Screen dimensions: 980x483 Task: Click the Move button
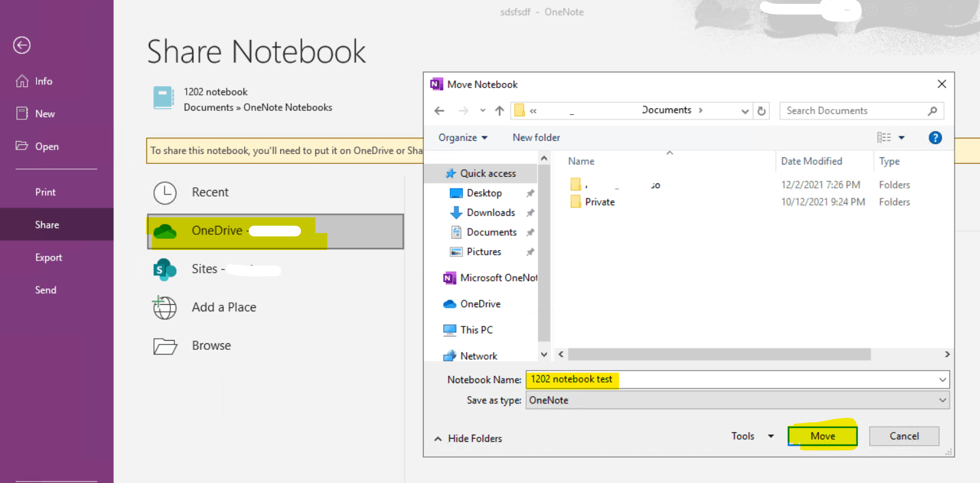pos(823,436)
